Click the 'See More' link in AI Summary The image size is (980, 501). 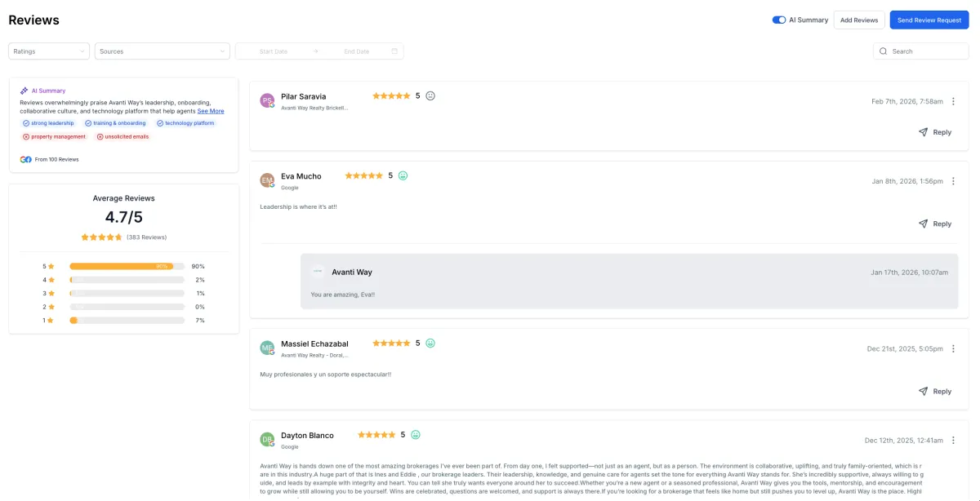(x=211, y=111)
